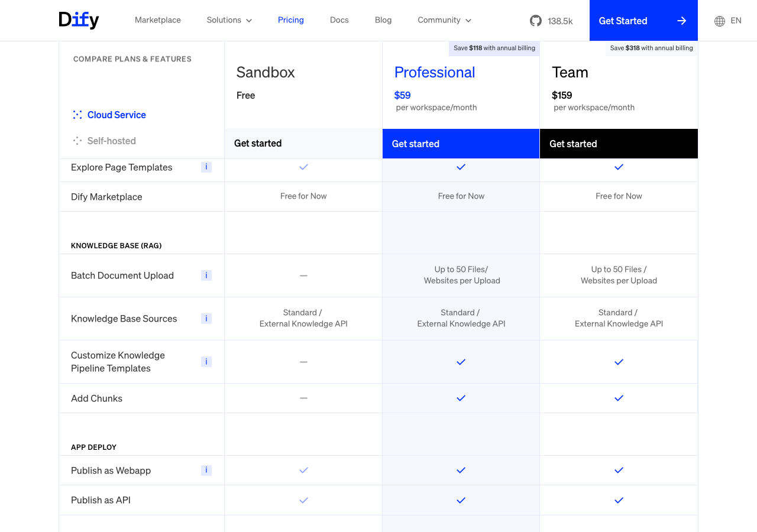
Task: Open the GitHub repository icon
Action: point(535,21)
